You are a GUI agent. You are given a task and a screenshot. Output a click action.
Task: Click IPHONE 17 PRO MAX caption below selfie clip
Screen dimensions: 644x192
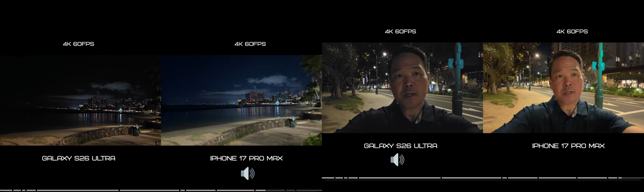(x=568, y=146)
